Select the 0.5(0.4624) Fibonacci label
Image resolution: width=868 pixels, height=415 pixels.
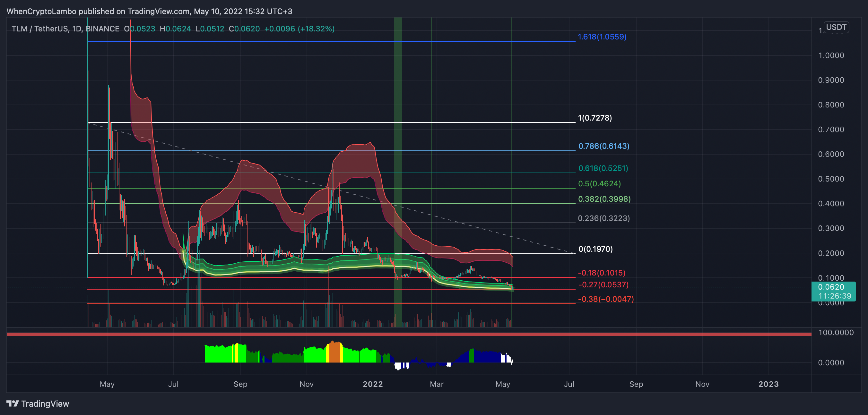pos(599,184)
